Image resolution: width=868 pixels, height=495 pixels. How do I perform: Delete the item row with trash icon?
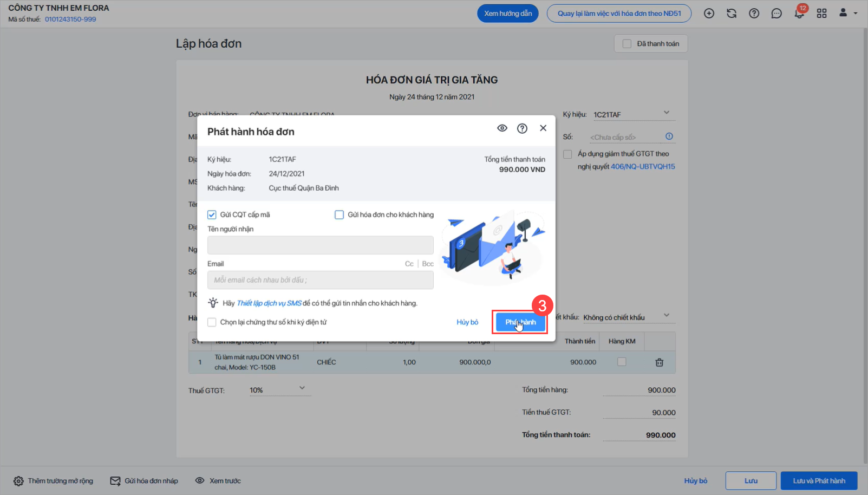click(659, 362)
